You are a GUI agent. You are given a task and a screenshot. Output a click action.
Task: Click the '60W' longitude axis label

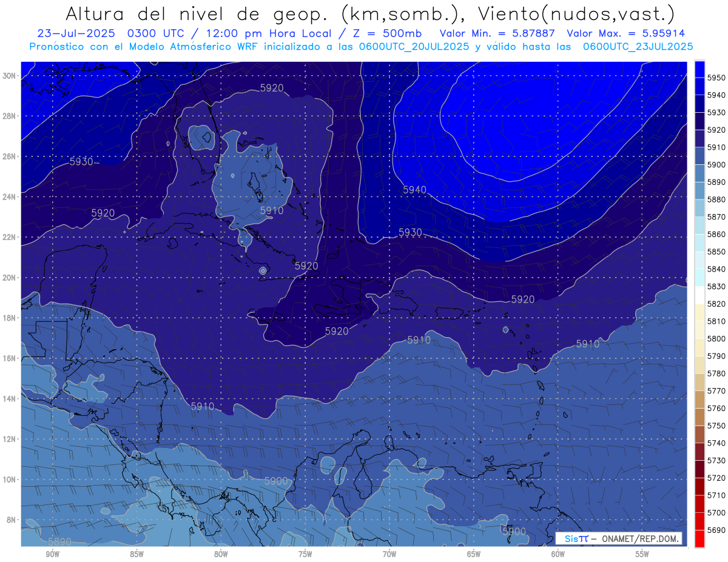pos(558,555)
